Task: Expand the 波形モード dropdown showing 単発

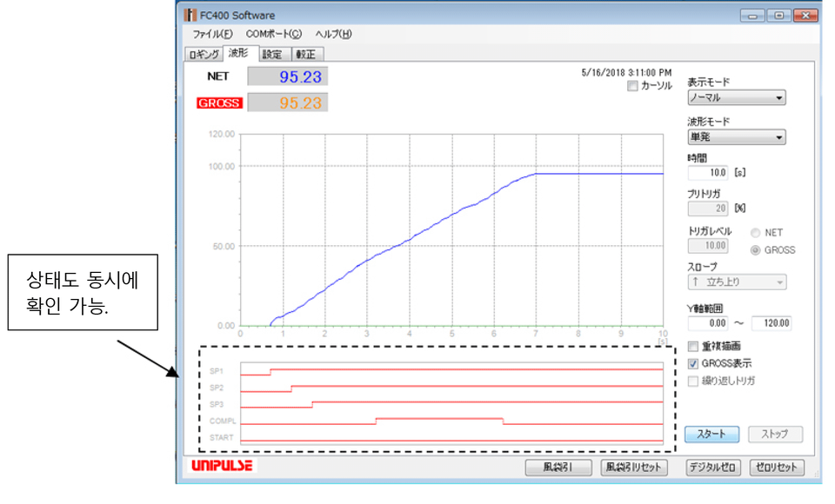Action: click(736, 137)
